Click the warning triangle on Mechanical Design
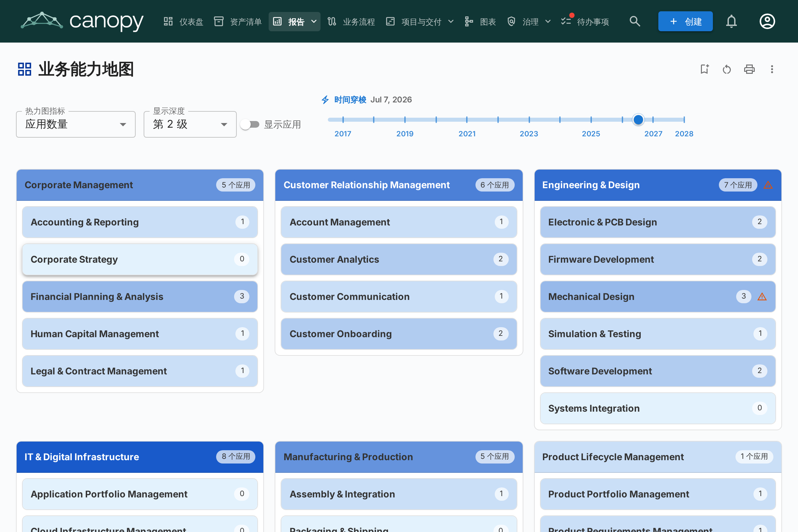Viewport: 798px width, 532px height. click(762, 297)
